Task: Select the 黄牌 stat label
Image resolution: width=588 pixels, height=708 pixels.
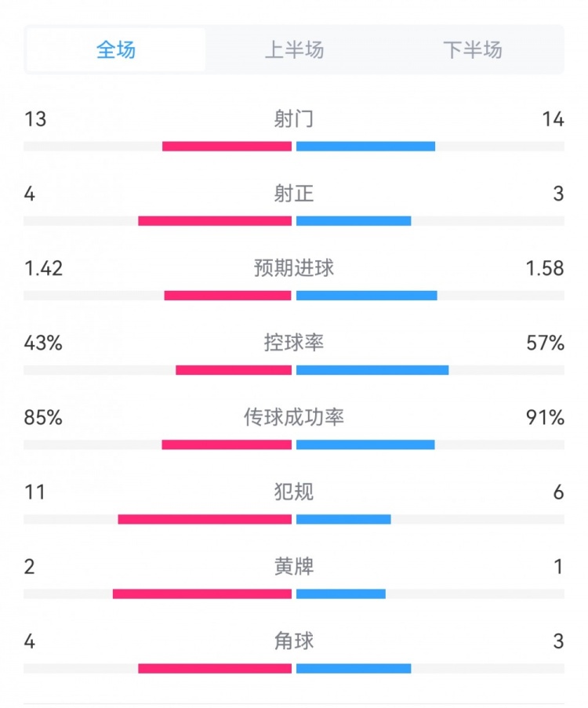Action: pos(294,566)
